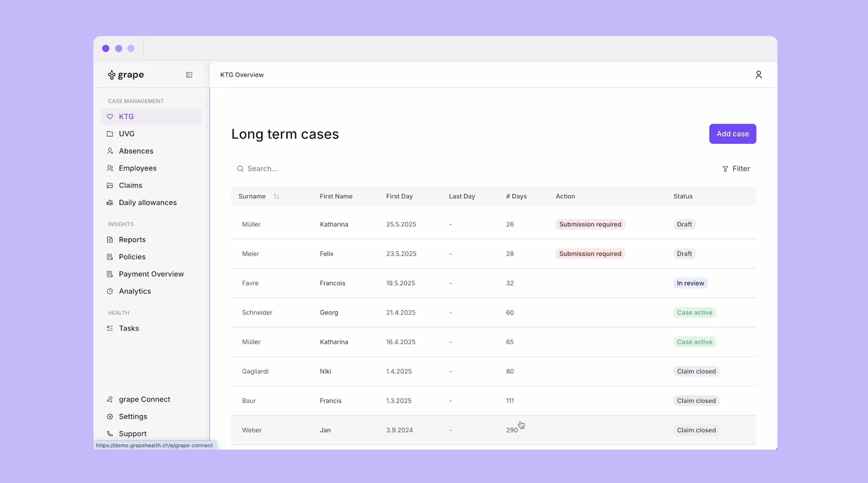The height and width of the screenshot is (483, 868).
Task: Open the KTG menu item
Action: 151,116
